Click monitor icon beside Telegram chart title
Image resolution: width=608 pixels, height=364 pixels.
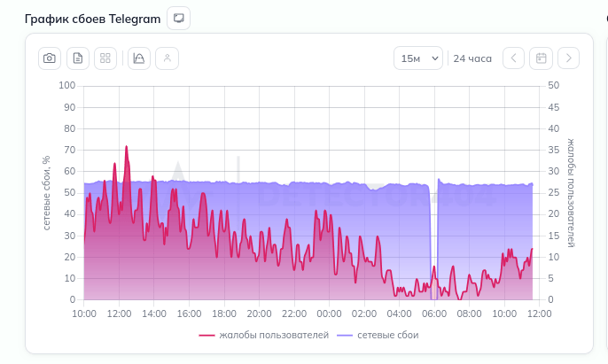(x=178, y=18)
